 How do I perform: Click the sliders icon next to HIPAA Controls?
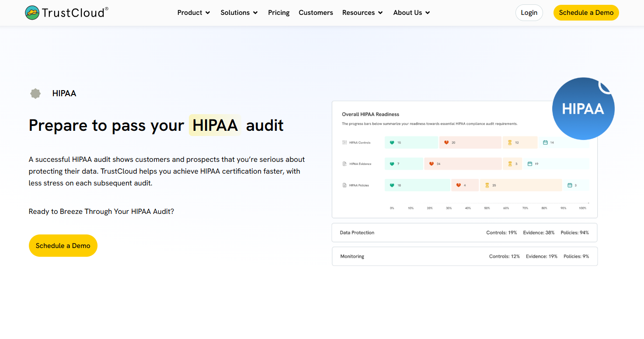pos(345,143)
